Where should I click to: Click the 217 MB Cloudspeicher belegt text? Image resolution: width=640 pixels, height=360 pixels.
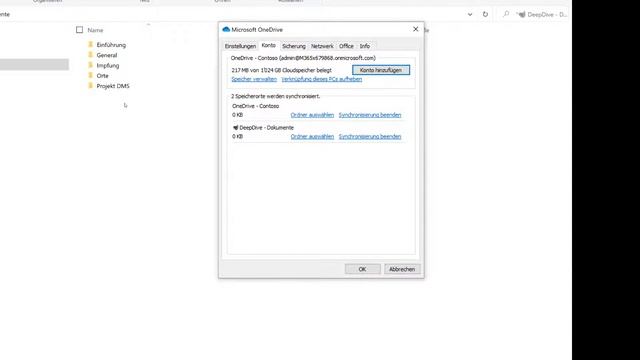(281, 70)
